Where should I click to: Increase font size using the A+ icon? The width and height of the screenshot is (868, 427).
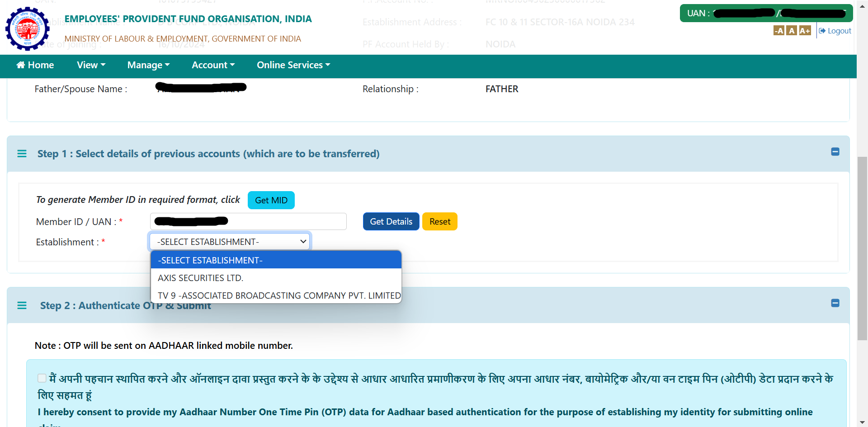pyautogui.click(x=805, y=30)
